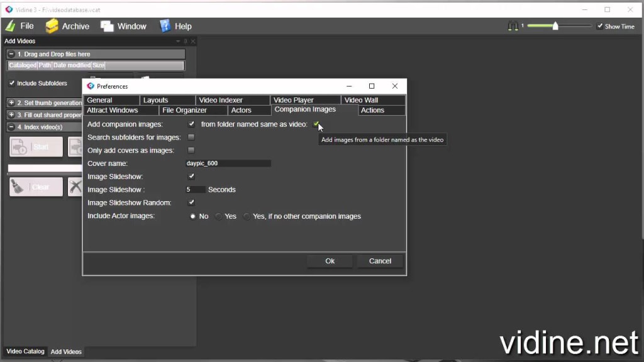Open the File Organizer preferences tab
The image size is (644, 362).
pos(193,111)
